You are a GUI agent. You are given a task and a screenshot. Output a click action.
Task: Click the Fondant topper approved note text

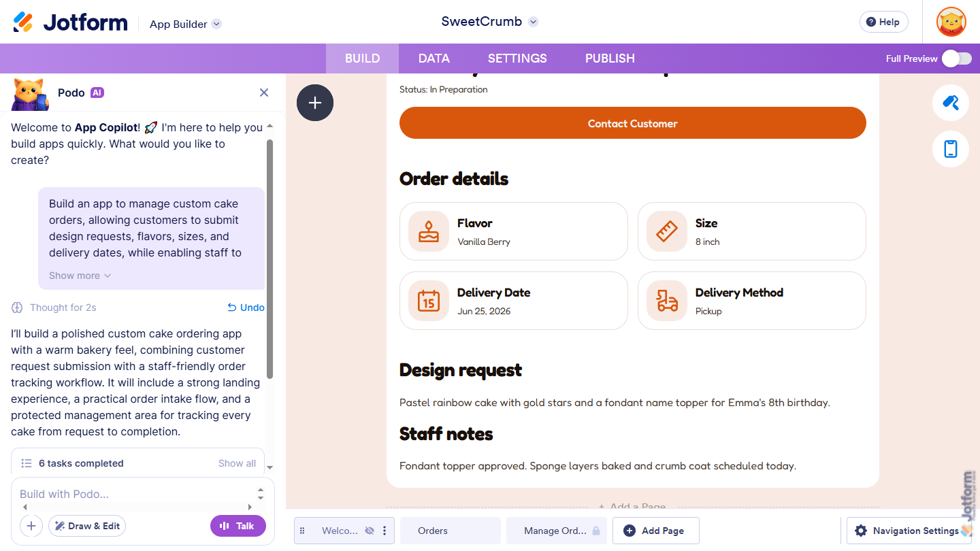click(598, 466)
